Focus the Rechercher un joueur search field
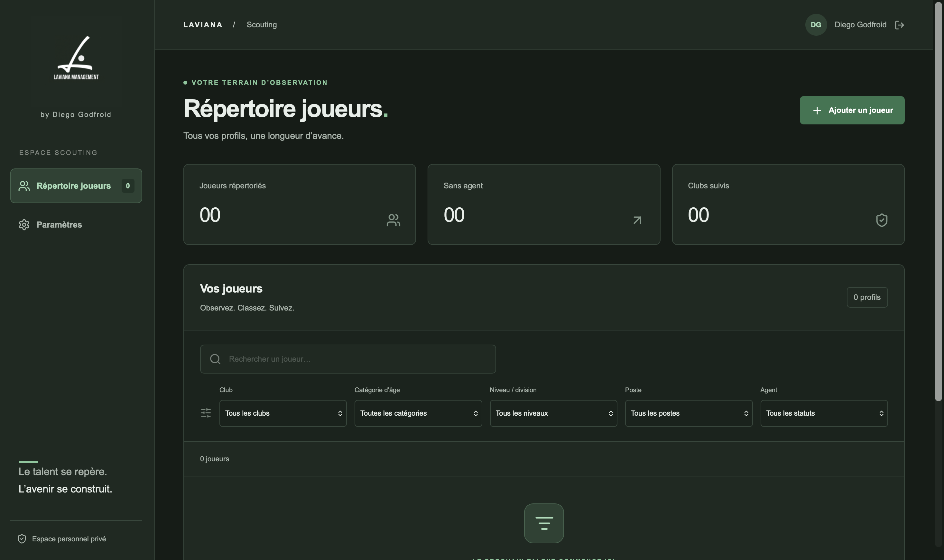Viewport: 944px width, 560px height. (348, 359)
